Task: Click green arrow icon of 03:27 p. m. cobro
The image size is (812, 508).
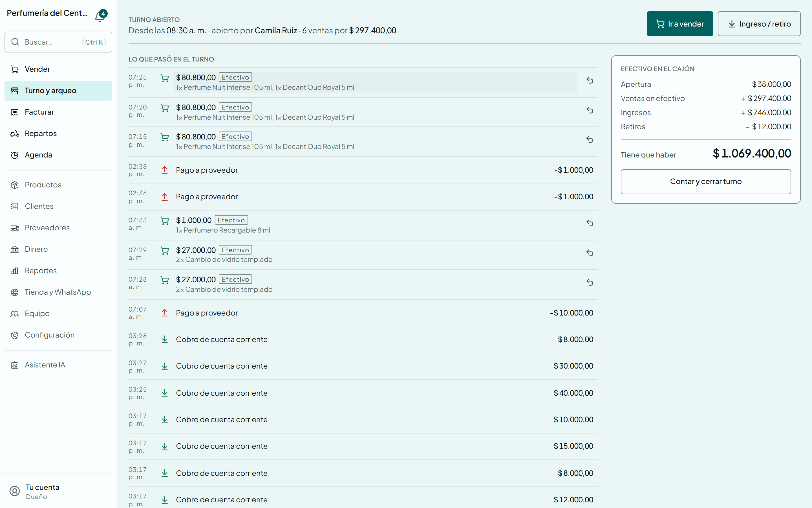Action: click(165, 367)
